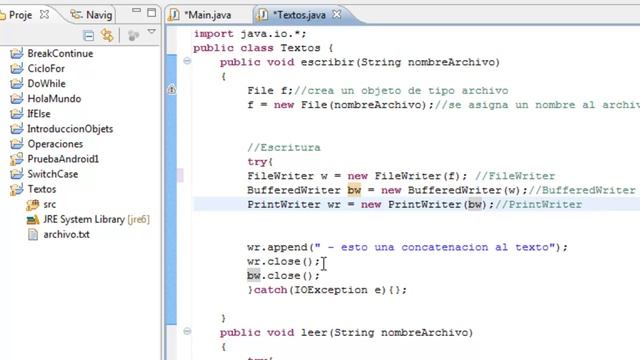Screen dimensions: 640x360
Task: Click the 'PrintWriter wr' declaration line
Action: 370,204
